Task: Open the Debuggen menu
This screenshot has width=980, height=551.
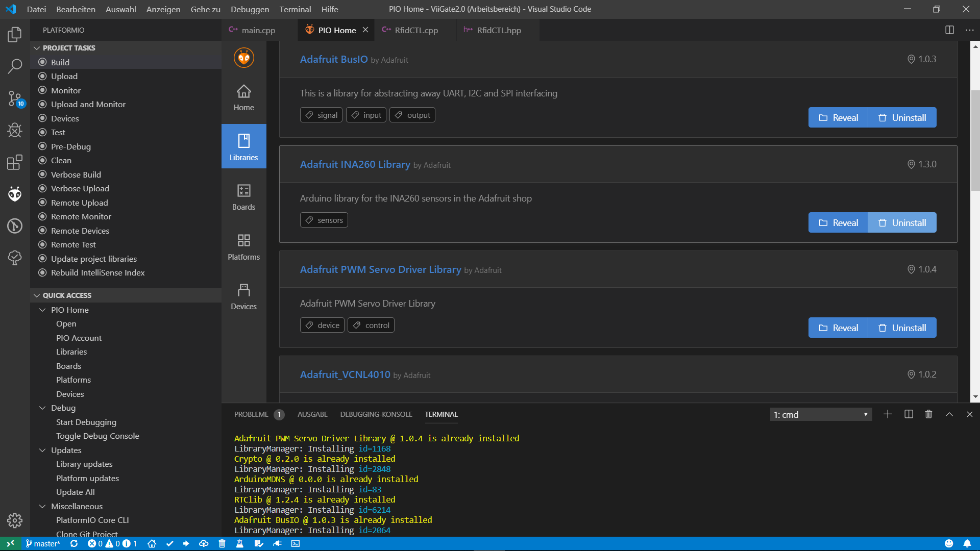Action: (x=250, y=9)
